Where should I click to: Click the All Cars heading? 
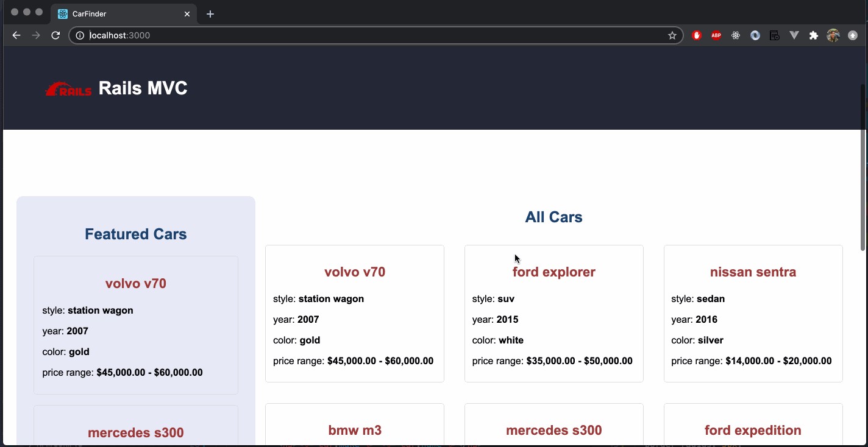pos(553,217)
